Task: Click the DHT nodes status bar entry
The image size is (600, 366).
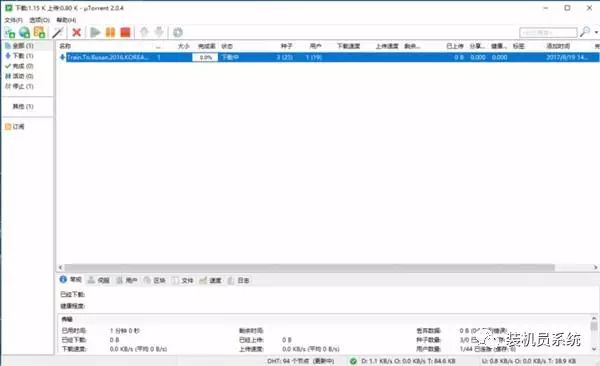Action: coord(301,361)
